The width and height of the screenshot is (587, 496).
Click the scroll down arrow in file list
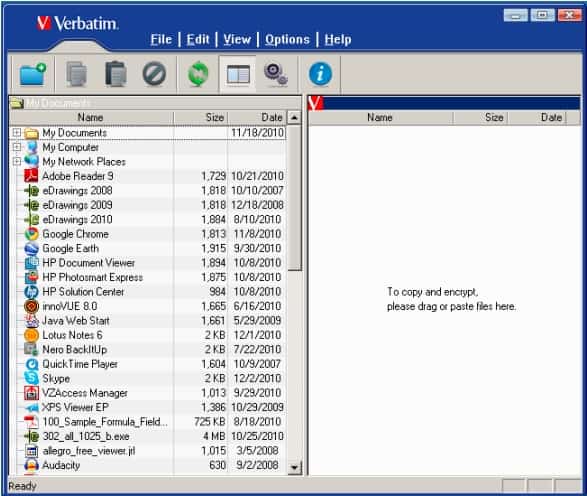coord(295,467)
